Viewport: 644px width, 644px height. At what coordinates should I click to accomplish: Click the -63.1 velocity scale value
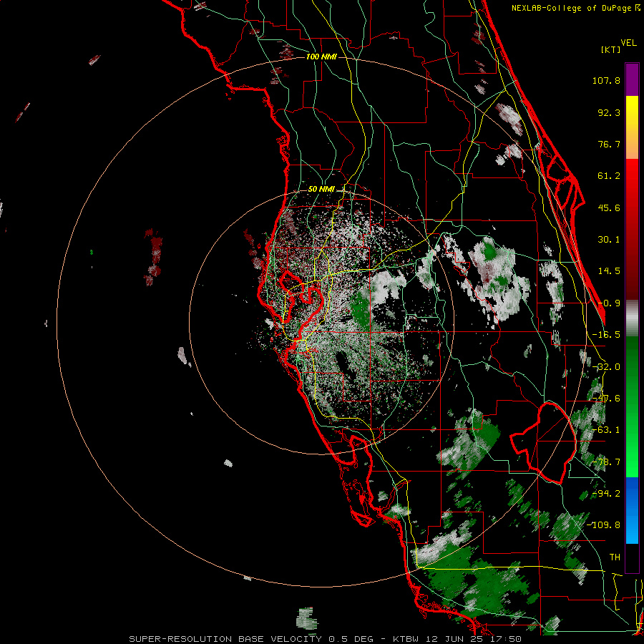[606, 430]
